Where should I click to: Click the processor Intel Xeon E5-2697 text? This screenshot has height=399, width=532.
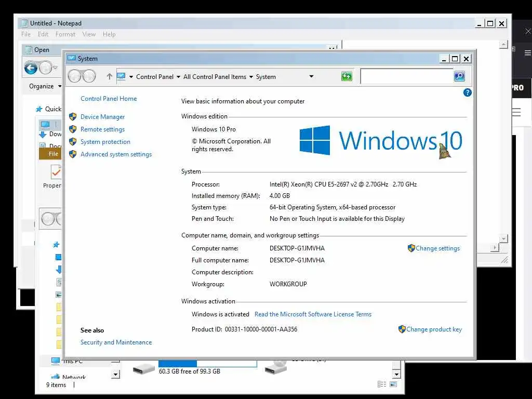(x=343, y=184)
